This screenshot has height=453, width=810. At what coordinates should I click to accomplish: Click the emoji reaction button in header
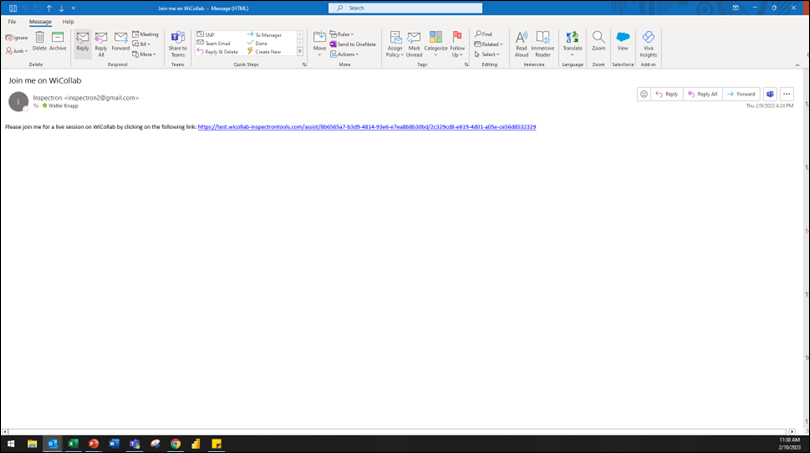(644, 94)
